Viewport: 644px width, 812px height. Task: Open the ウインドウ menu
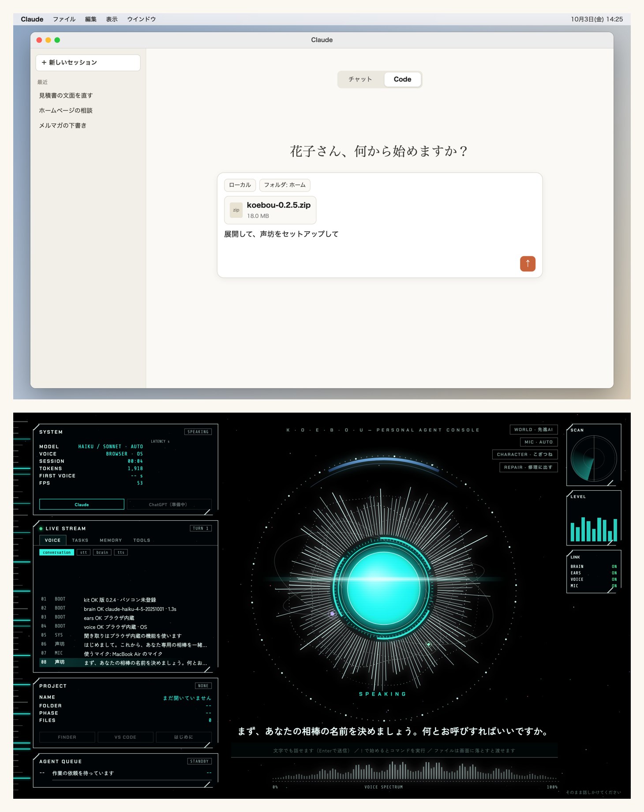(141, 19)
